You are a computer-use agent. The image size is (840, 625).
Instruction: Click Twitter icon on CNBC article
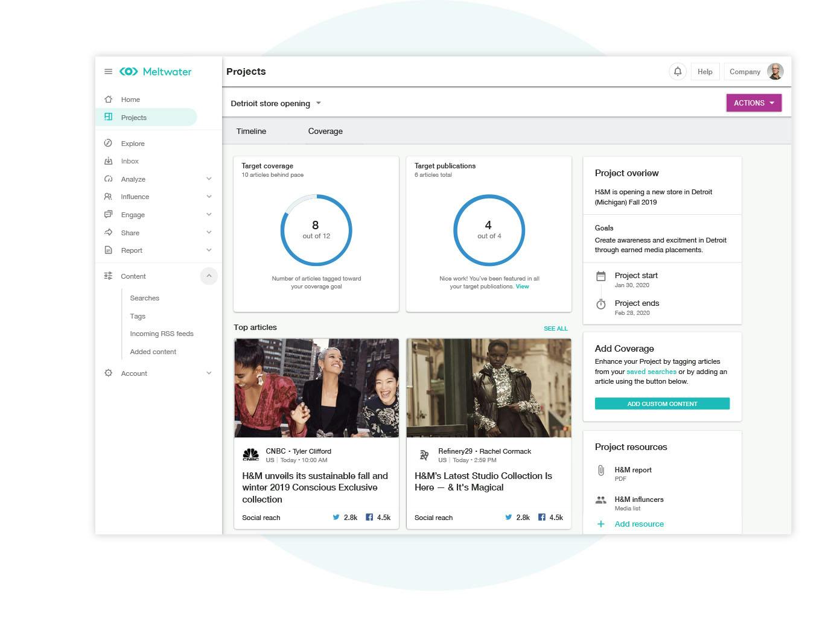[x=336, y=517]
